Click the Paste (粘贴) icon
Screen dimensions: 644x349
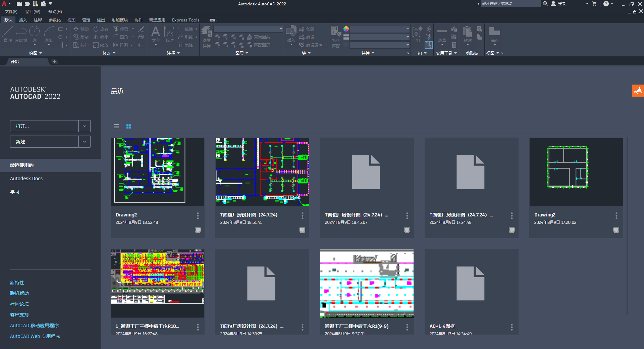(x=468, y=34)
